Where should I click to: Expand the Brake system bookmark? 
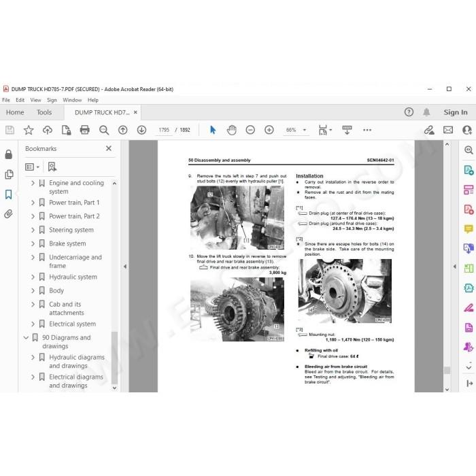click(x=33, y=243)
